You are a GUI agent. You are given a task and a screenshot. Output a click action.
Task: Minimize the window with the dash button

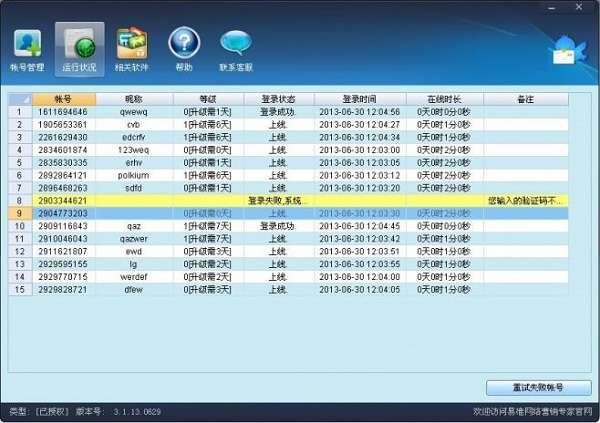tap(551, 8)
